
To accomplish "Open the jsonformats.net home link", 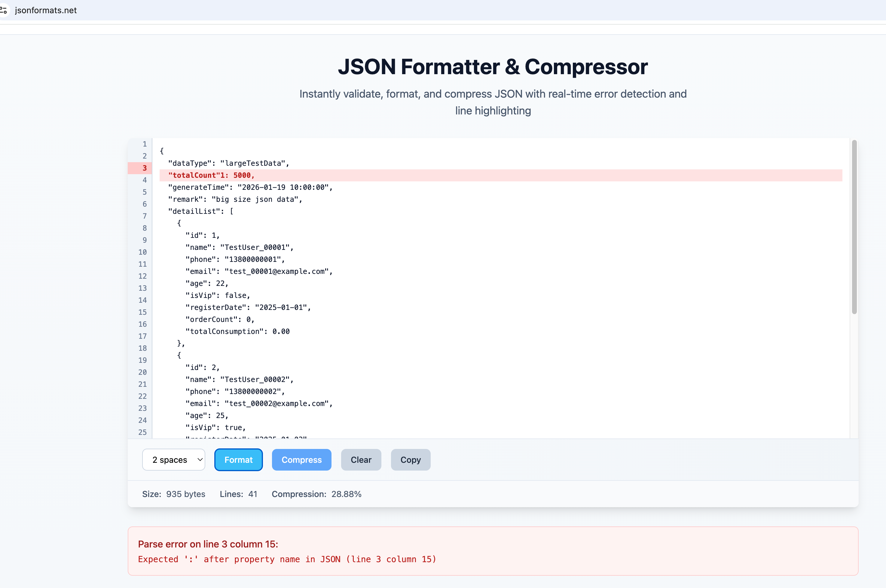I will [x=45, y=10].
